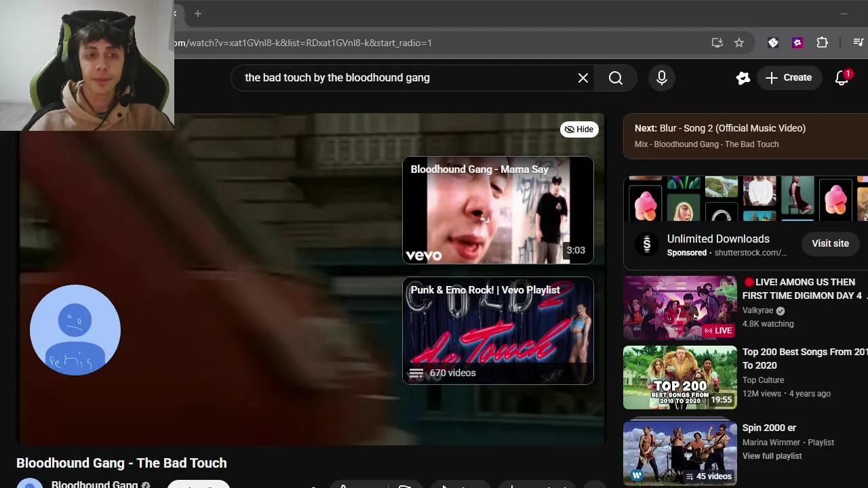868x488 pixels.
Task: Click the 670 videos playlist label
Action: click(452, 373)
